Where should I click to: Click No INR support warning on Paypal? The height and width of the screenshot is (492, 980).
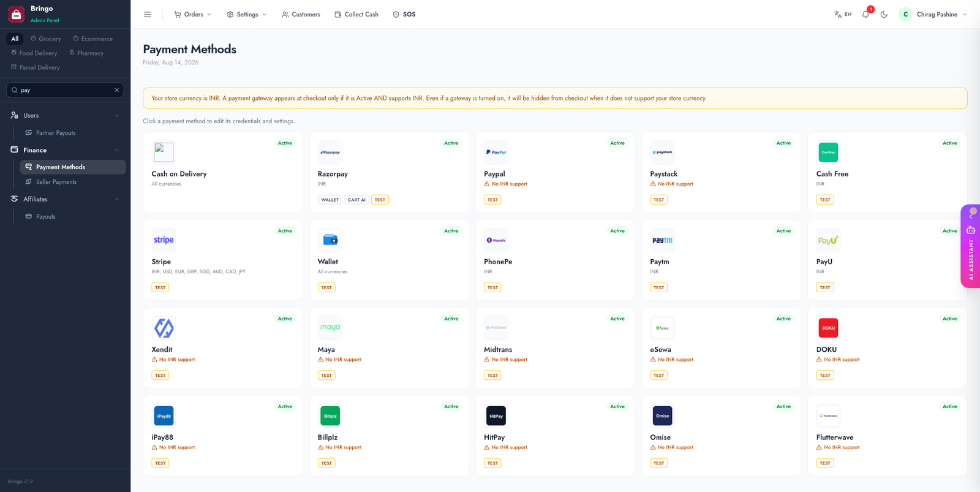(x=506, y=184)
